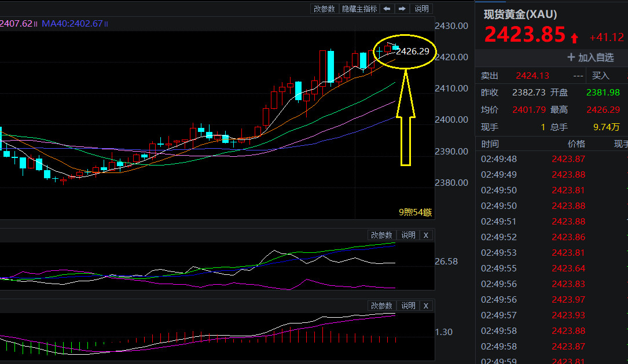Close the middle indicator panel with X
The image size is (628, 364).
pos(426,235)
